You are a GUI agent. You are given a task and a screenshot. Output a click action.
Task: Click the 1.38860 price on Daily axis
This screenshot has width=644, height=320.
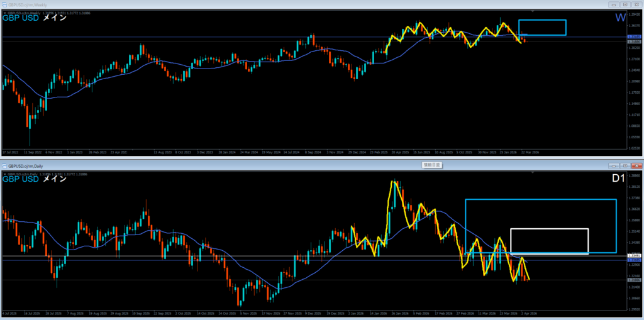[635, 175]
